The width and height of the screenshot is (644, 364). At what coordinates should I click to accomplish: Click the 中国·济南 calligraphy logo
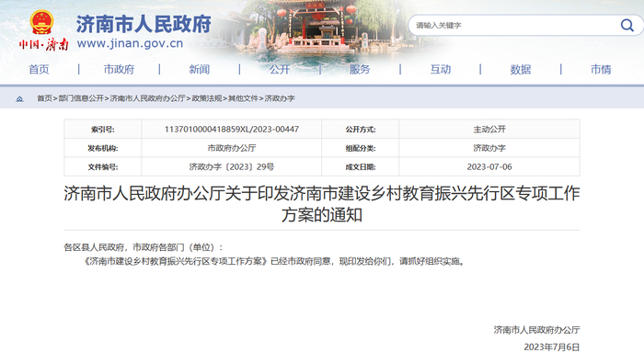pyautogui.click(x=43, y=44)
